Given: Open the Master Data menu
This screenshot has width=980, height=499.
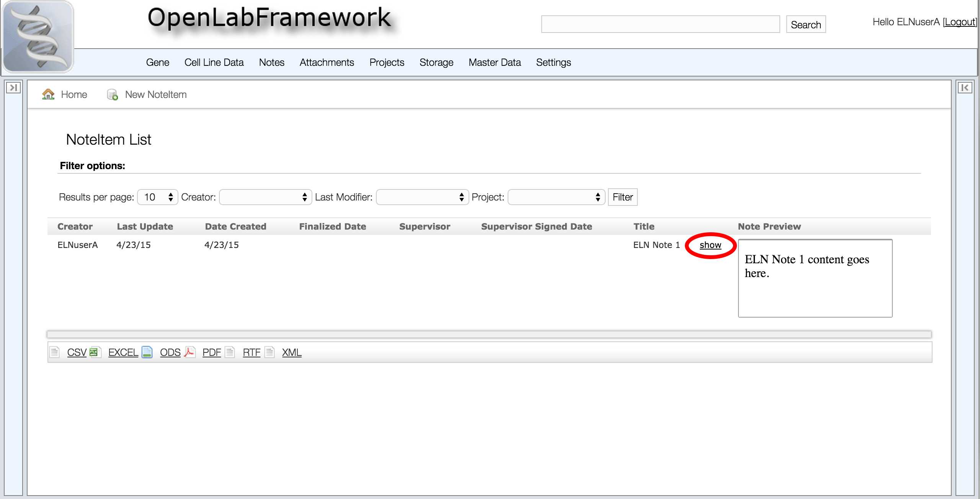Looking at the screenshot, I should 495,62.
